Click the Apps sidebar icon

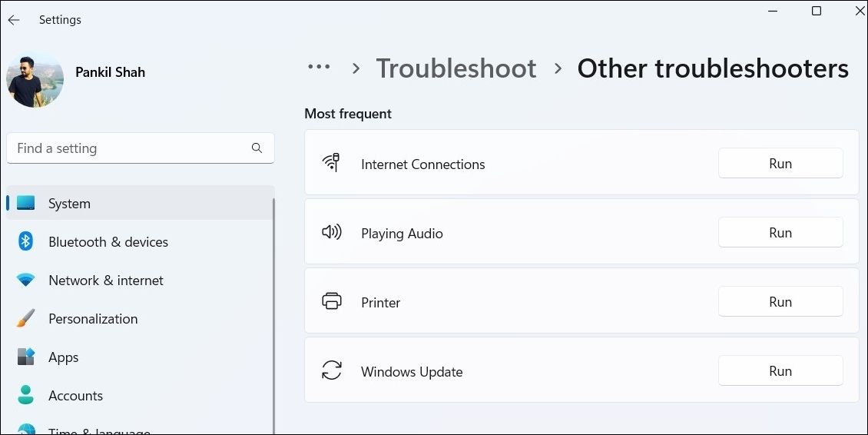point(26,357)
